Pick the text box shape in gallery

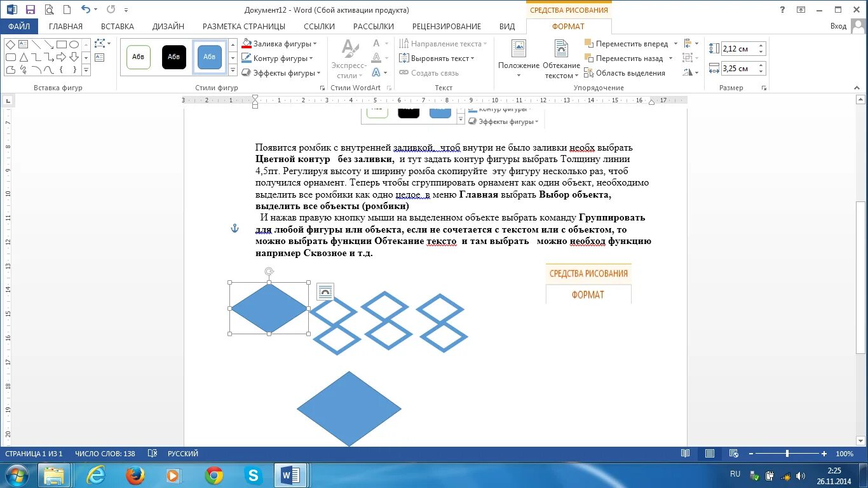pos(23,44)
